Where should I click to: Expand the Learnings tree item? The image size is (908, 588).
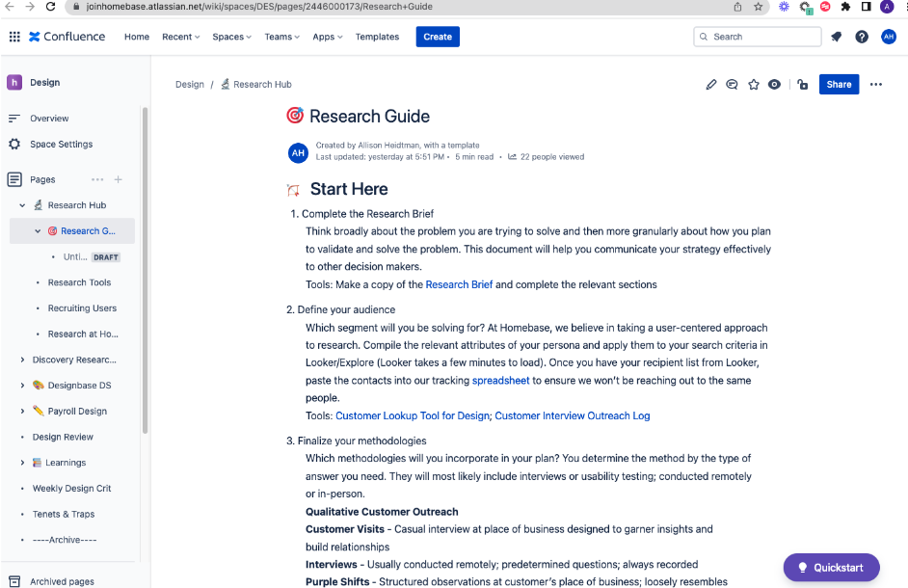[x=22, y=463]
